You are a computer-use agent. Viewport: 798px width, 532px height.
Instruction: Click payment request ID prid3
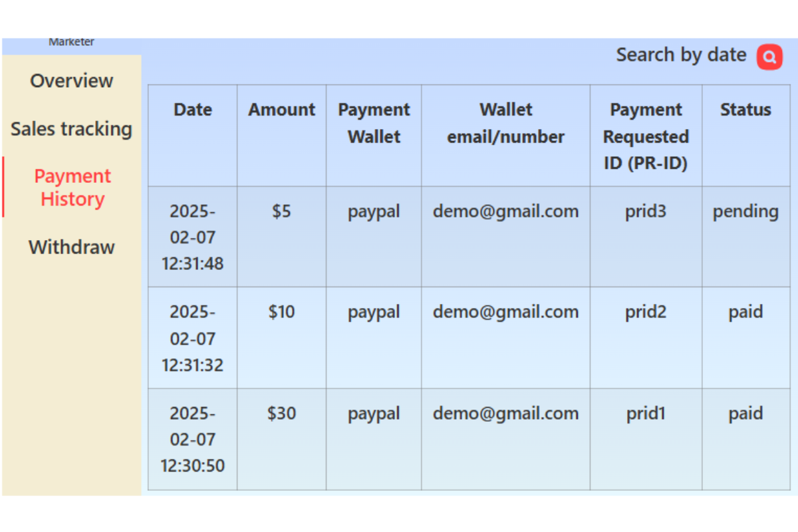(646, 211)
